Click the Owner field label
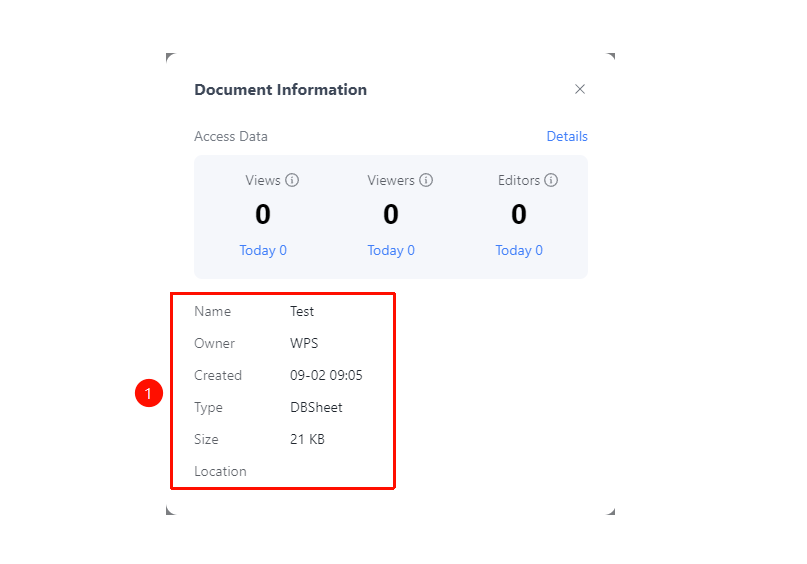The width and height of the screenshot is (807, 564). (214, 343)
